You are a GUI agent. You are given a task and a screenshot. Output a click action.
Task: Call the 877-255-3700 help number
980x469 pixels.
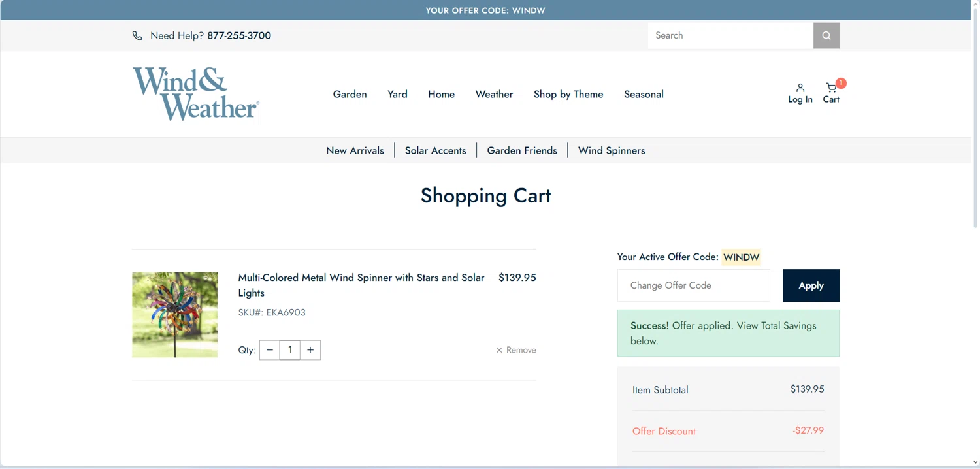pos(239,35)
